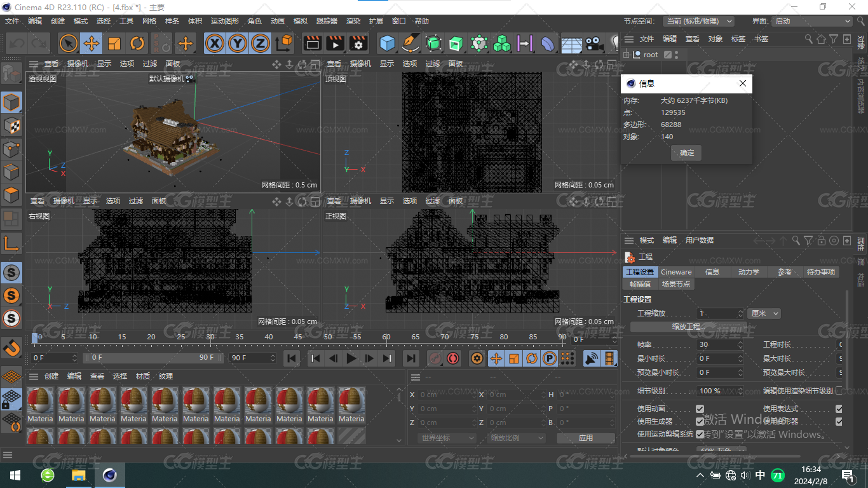Open the 运动图形 menu
This screenshot has width=868, height=488.
pos(225,21)
